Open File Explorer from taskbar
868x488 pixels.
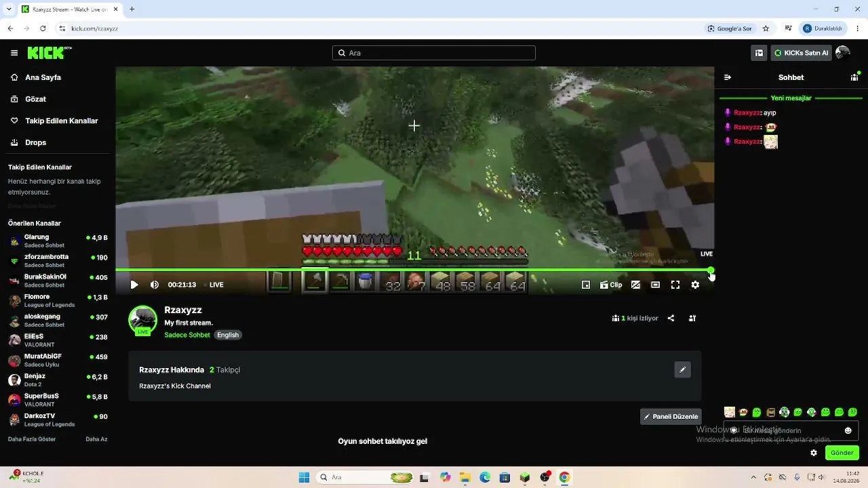(465, 477)
